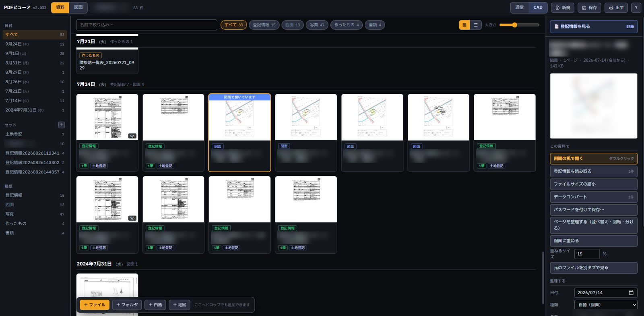Select the 図面 13 filter chip
This screenshot has width=644, height=316.
click(293, 25)
